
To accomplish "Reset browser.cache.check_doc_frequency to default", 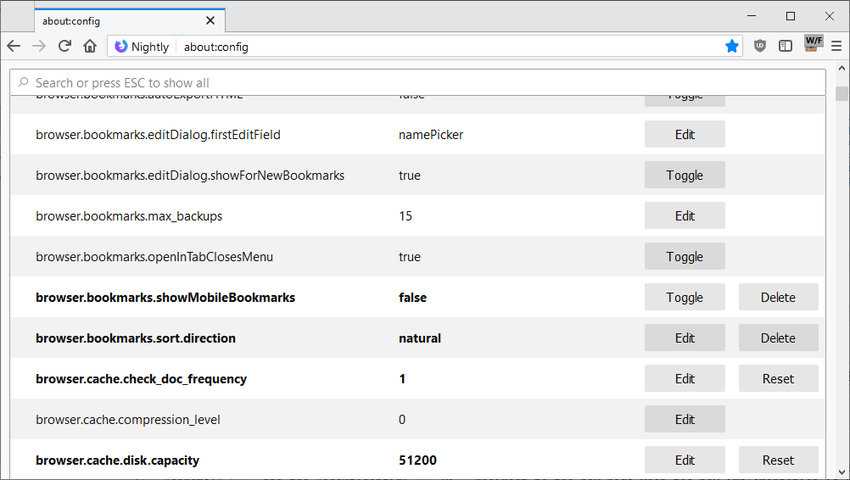I will pyautogui.click(x=778, y=379).
